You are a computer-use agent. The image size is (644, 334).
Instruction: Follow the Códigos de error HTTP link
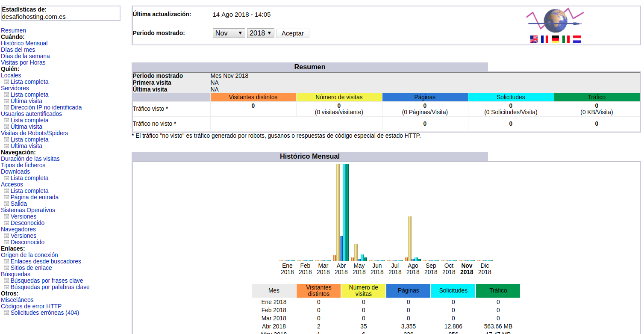click(31, 306)
